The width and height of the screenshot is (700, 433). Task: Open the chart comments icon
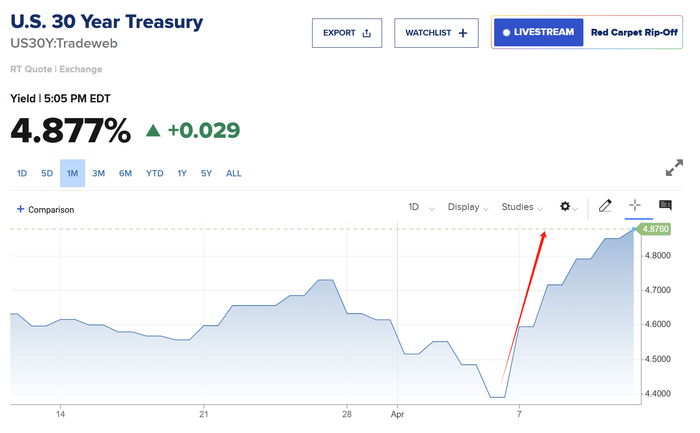[665, 206]
